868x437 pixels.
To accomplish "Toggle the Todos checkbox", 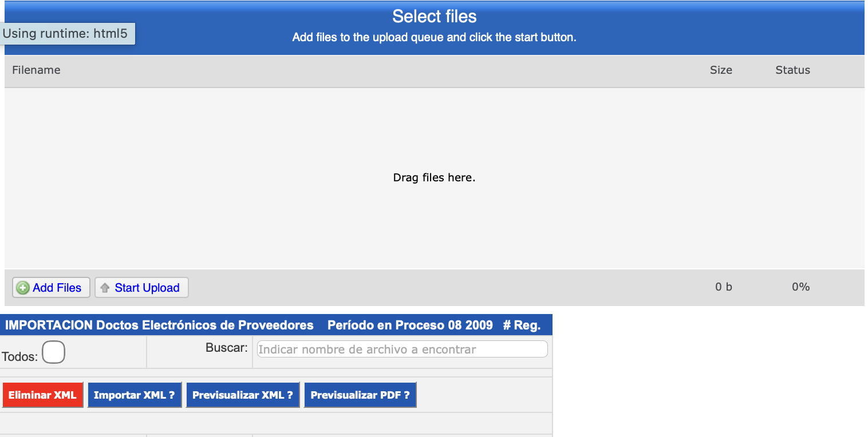I will point(53,352).
